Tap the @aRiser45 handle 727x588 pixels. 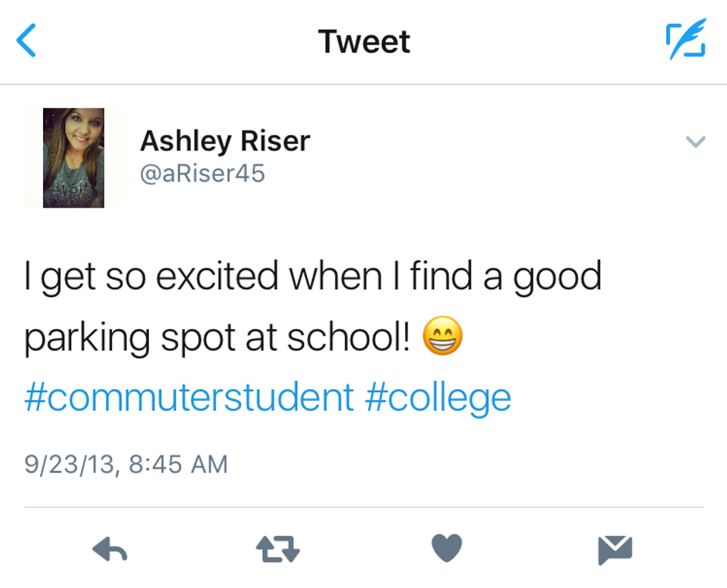(202, 174)
